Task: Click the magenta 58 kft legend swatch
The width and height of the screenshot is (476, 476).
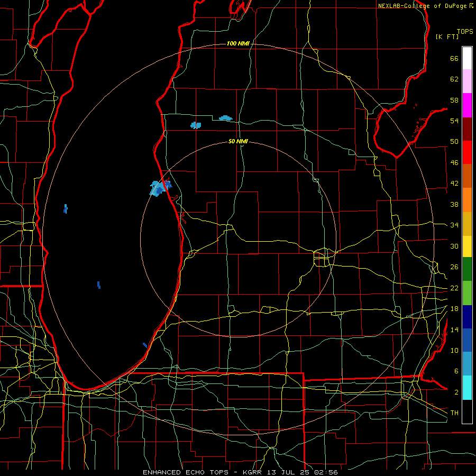Action: click(x=467, y=105)
